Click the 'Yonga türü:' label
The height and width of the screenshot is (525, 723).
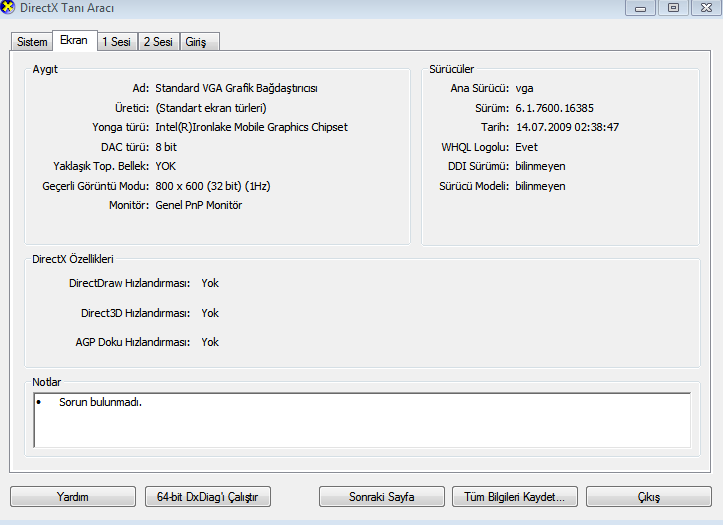coord(120,127)
